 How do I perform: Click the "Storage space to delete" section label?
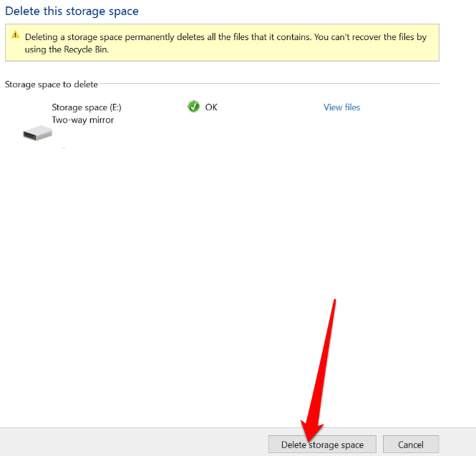(x=52, y=84)
